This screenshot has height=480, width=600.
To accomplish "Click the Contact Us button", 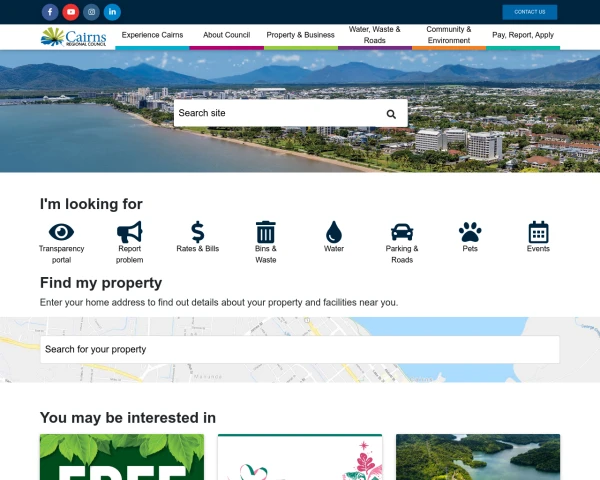I will (x=530, y=12).
